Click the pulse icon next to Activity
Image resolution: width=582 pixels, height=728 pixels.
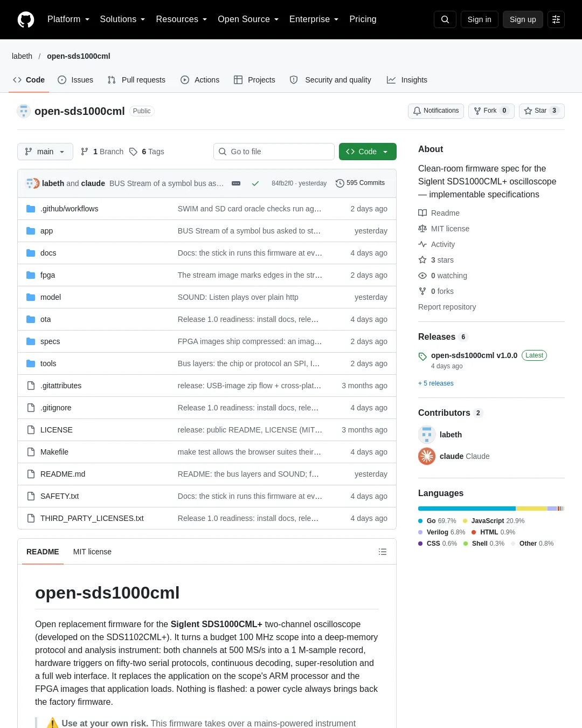click(x=422, y=244)
